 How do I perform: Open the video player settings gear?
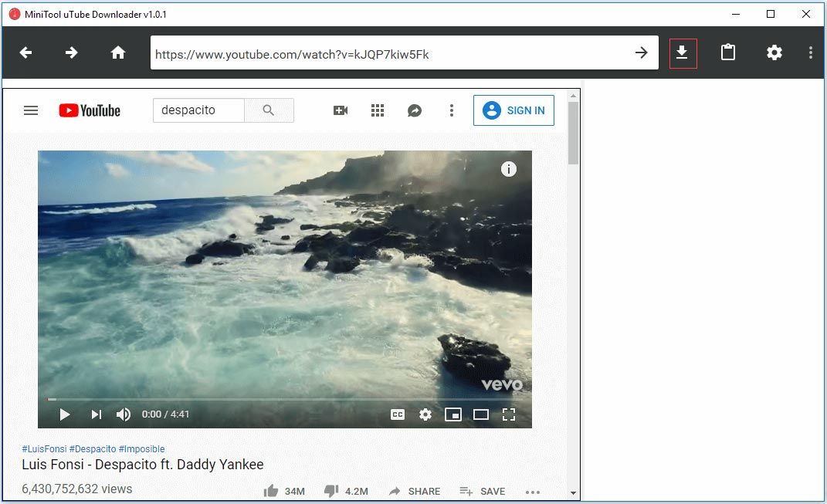(x=425, y=414)
